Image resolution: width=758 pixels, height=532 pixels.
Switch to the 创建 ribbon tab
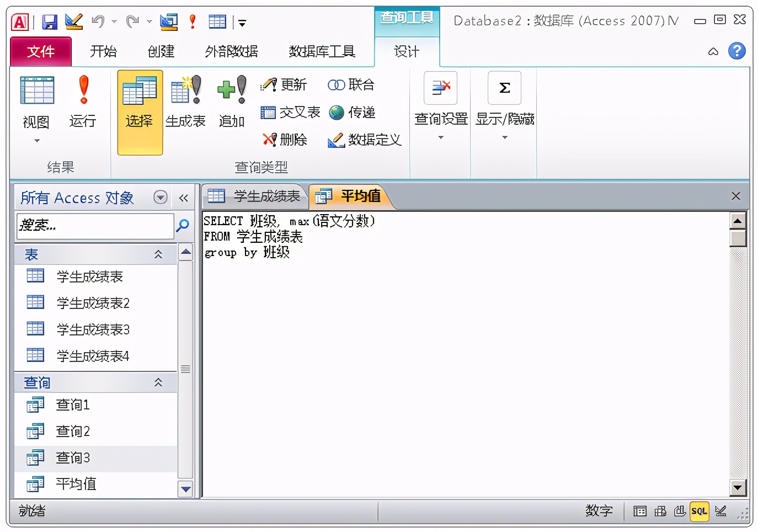(x=160, y=51)
